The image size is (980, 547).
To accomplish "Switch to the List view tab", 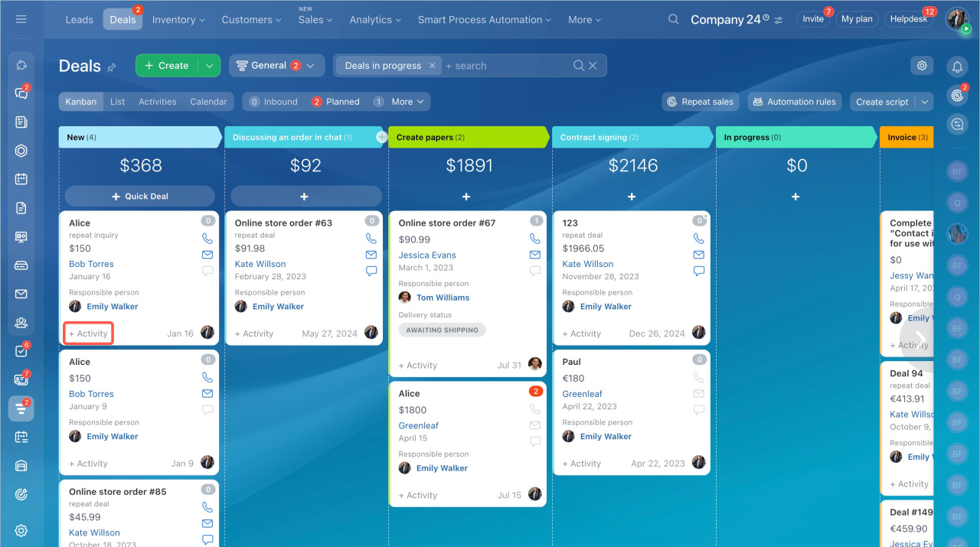I will (117, 102).
